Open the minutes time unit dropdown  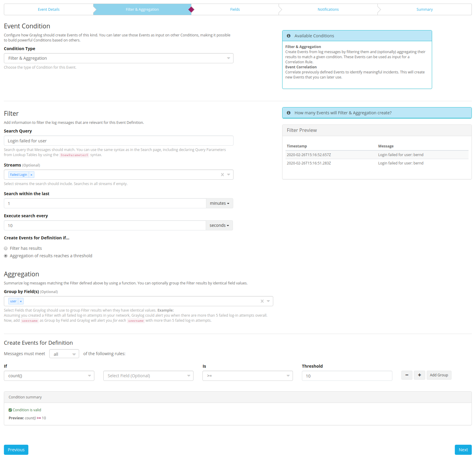[219, 203]
